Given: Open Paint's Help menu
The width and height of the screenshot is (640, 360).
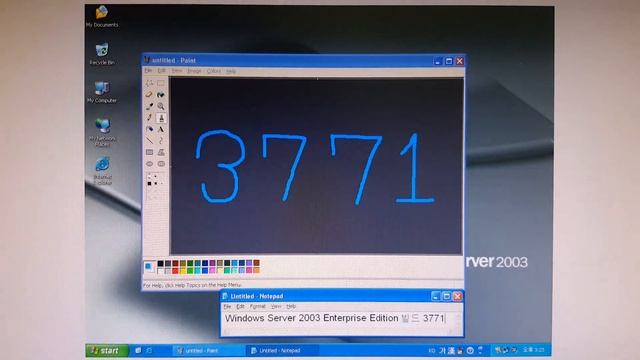Looking at the screenshot, I should (231, 71).
